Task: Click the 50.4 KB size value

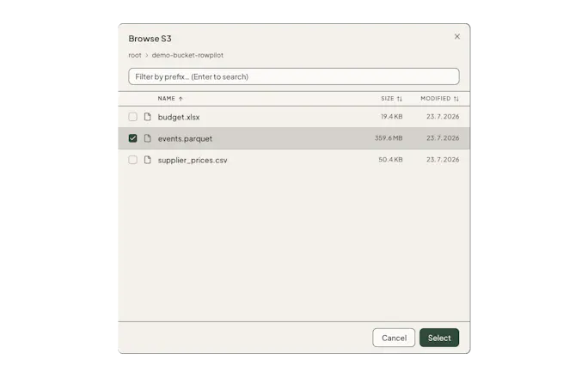Action: [390, 160]
